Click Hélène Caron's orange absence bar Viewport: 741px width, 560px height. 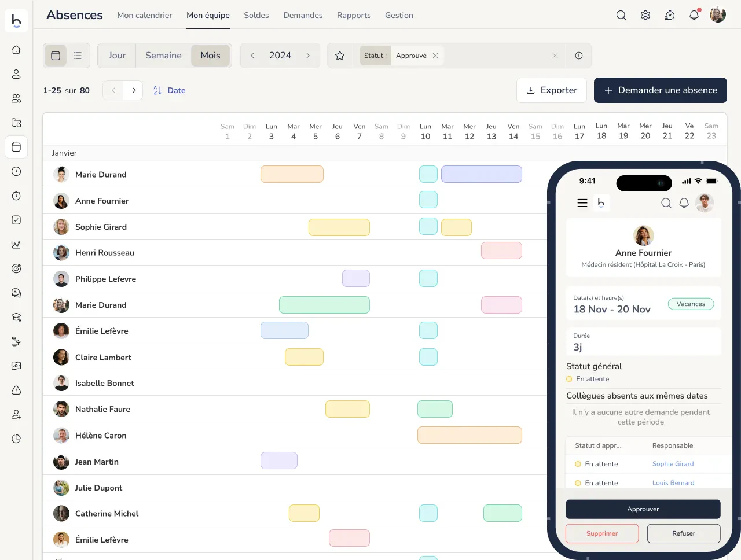(x=469, y=435)
